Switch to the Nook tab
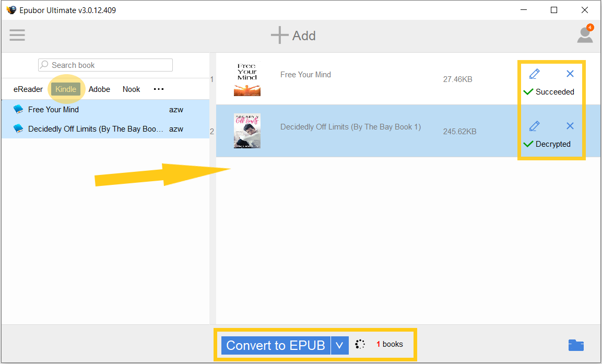602x364 pixels. [x=131, y=89]
